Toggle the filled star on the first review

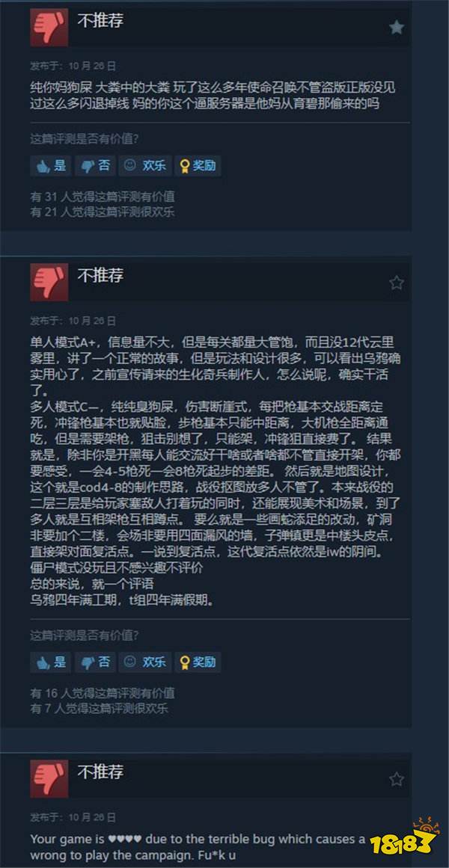click(x=397, y=28)
